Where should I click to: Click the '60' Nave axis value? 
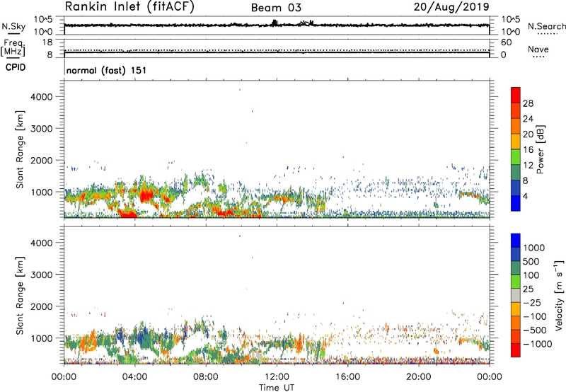[x=506, y=42]
